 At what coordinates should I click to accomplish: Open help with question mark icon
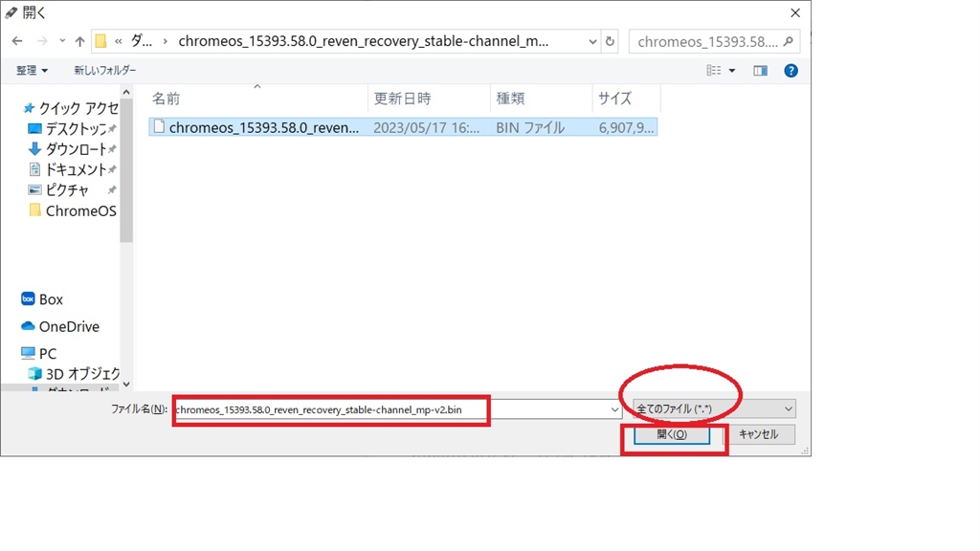[791, 71]
